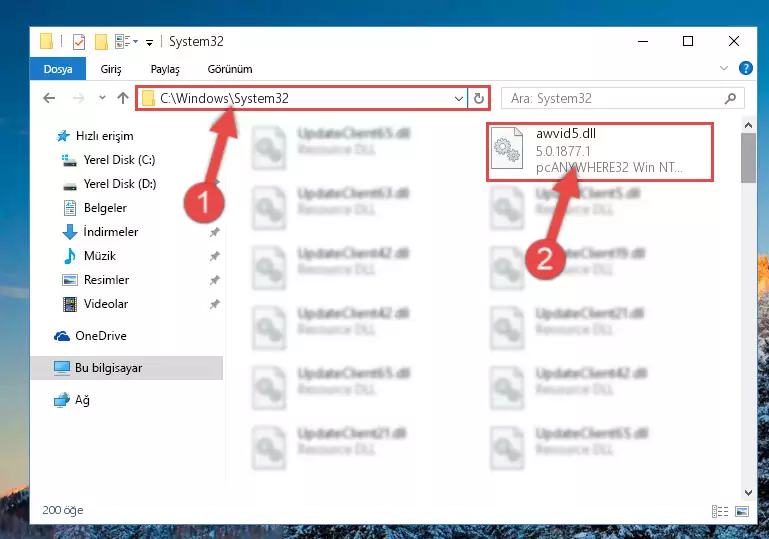Select Yerel Disk (C:) in sidebar
769x539 pixels.
[119, 160]
